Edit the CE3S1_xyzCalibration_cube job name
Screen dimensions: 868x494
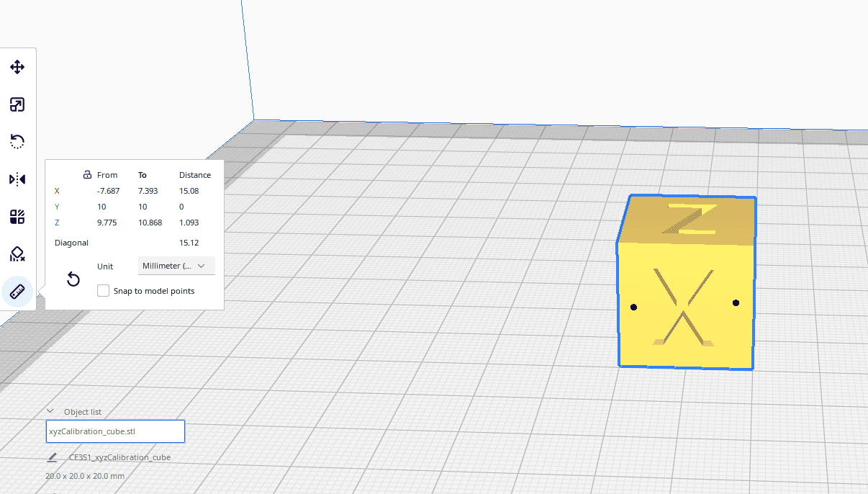tap(52, 457)
